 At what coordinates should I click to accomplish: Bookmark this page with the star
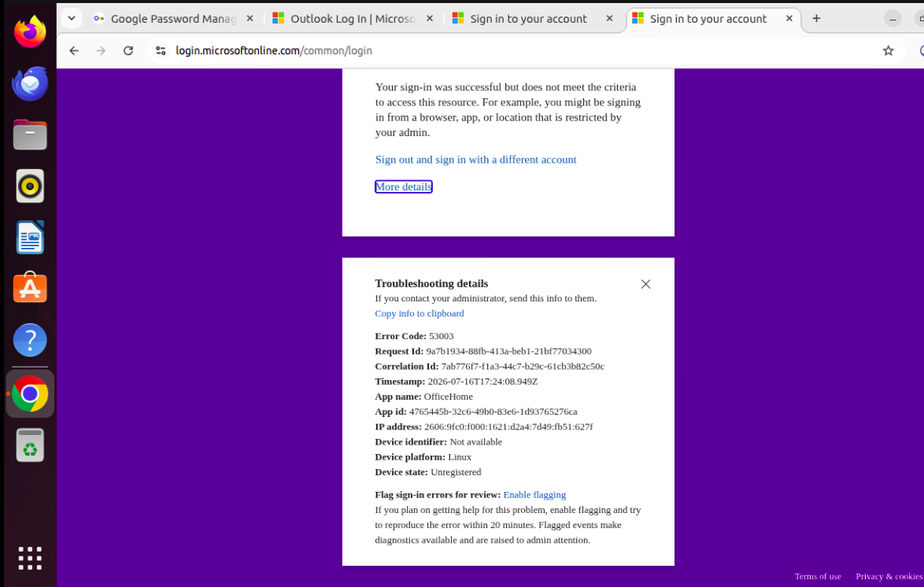tap(888, 50)
